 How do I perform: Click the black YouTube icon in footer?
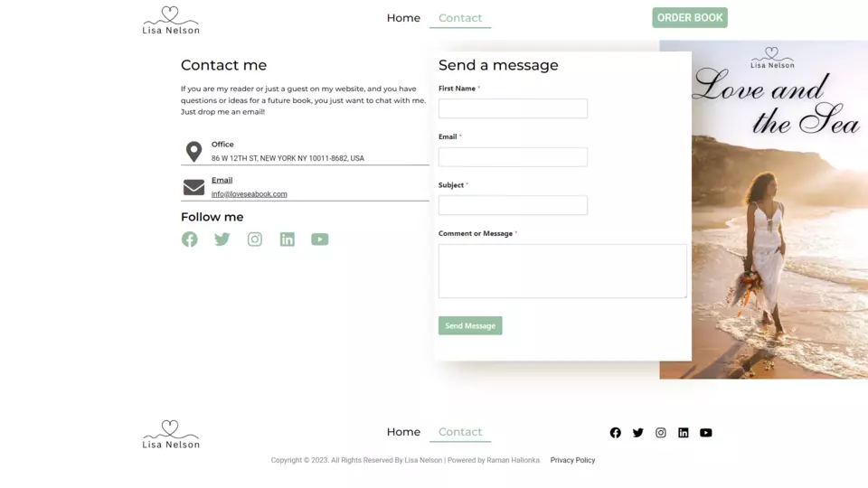[x=706, y=433]
